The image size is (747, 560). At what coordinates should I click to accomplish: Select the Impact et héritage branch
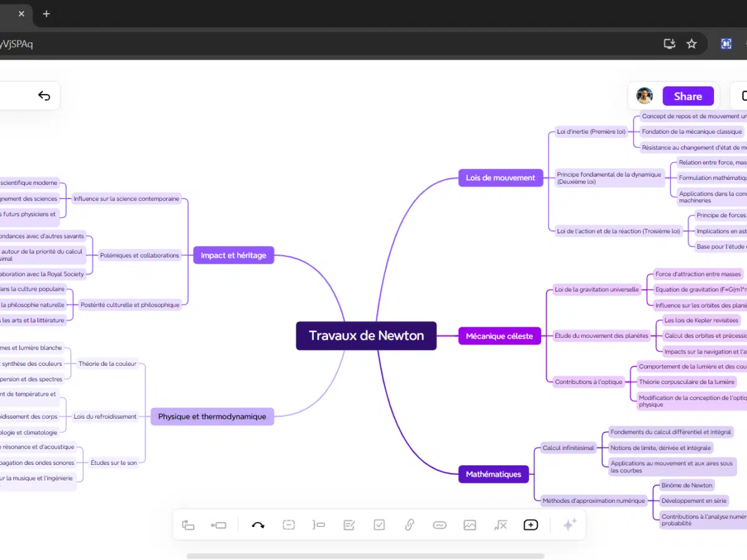point(233,255)
